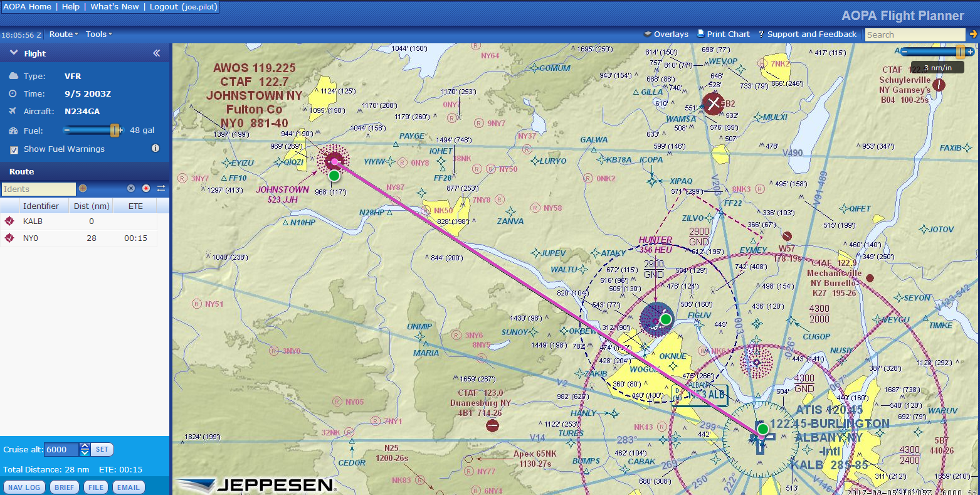
Task: Zoom out map with minus icon
Action: click(904, 51)
